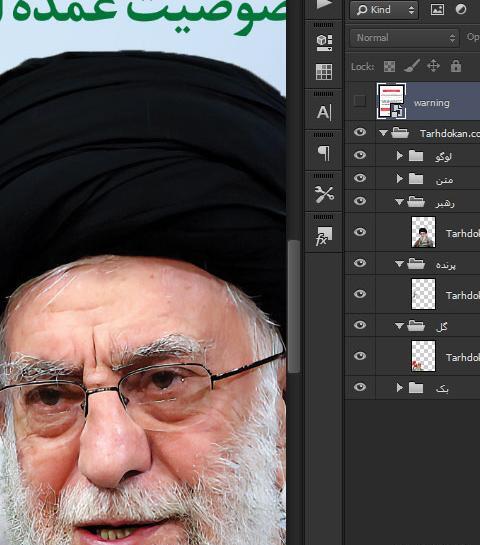
Task: Click the پرنده group folder icon
Action: 416,264
